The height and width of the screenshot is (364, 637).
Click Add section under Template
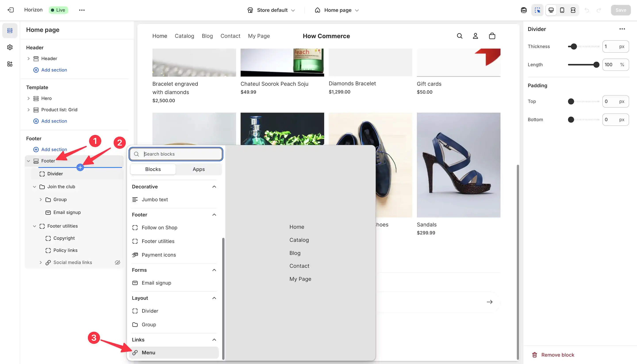point(50,121)
